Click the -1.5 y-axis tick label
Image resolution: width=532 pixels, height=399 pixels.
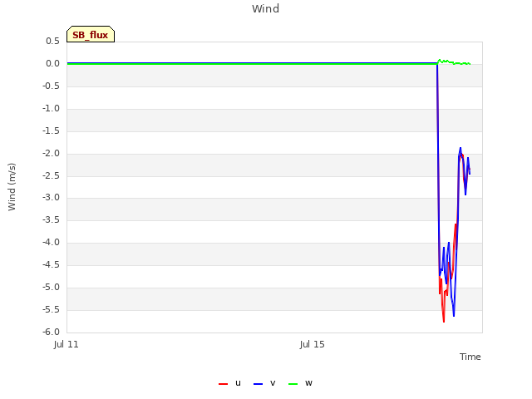(51, 131)
